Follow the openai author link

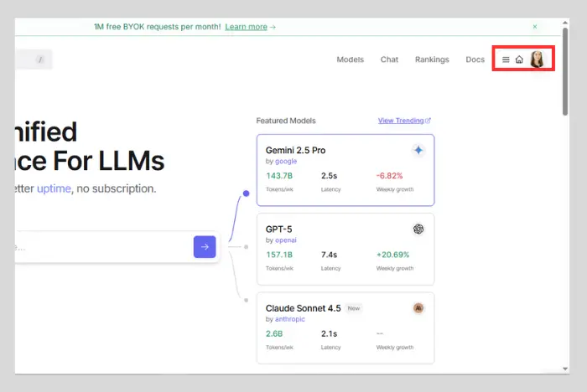click(287, 240)
